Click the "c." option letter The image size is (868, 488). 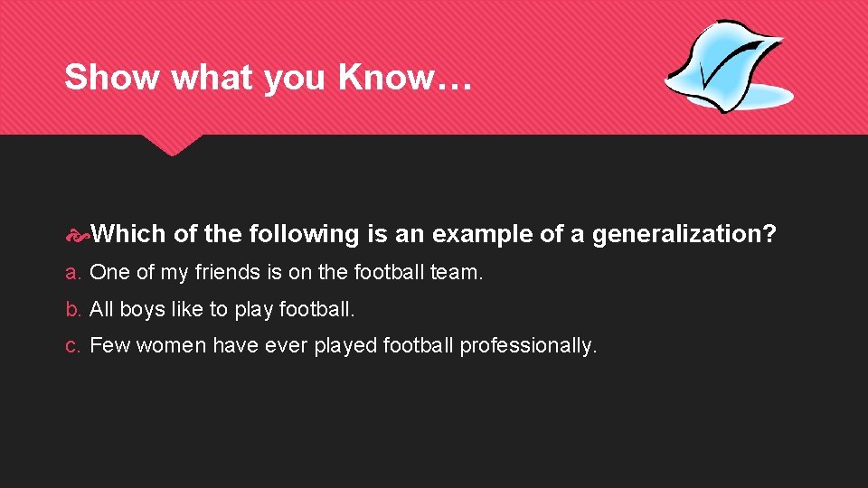pos(73,345)
